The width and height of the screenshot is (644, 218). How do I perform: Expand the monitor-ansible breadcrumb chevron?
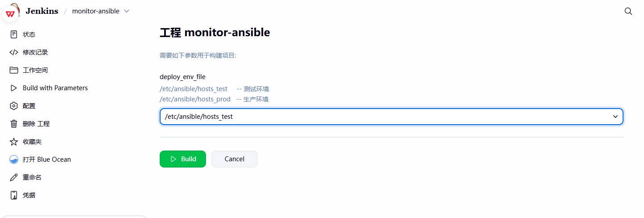click(x=127, y=11)
